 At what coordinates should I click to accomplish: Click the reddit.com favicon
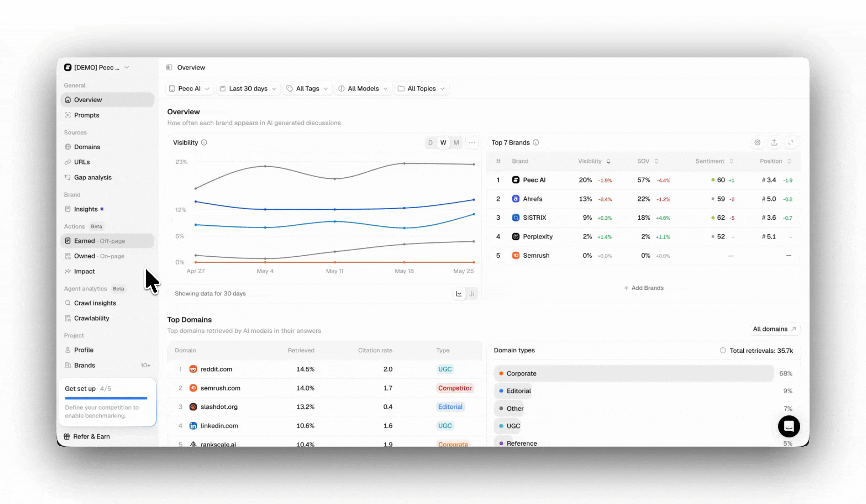[193, 369]
